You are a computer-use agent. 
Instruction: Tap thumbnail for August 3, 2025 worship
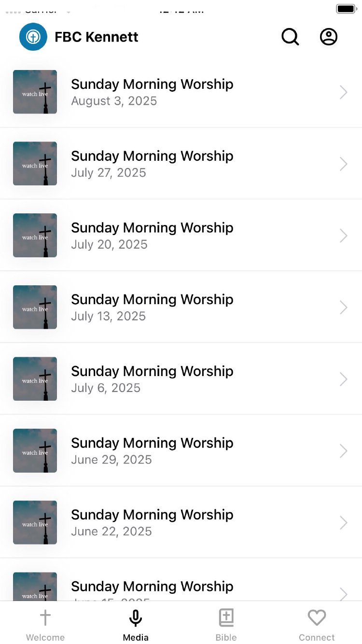click(35, 92)
